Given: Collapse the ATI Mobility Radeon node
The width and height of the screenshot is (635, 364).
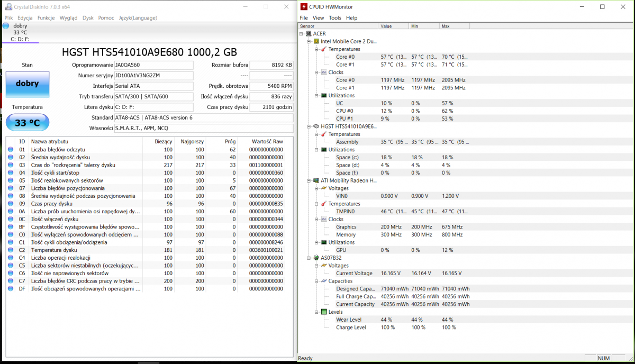Looking at the screenshot, I should (309, 180).
